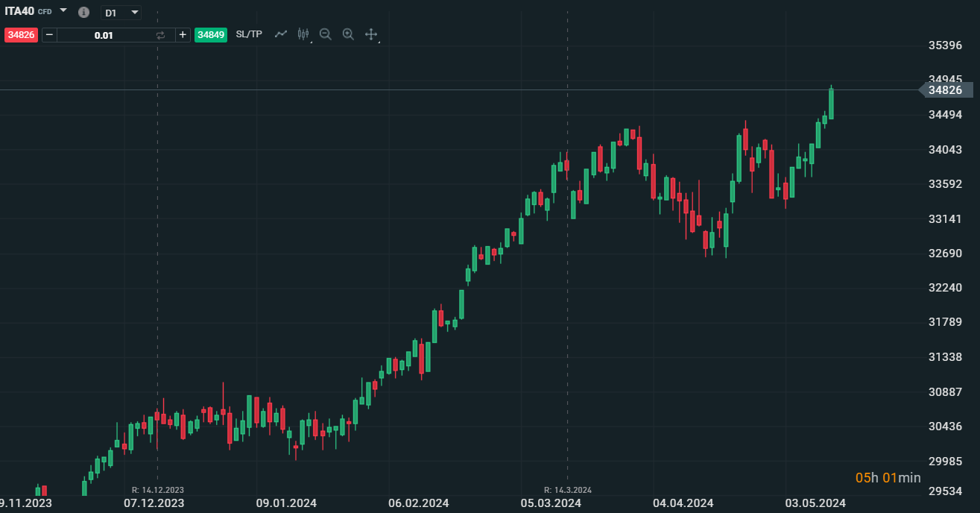This screenshot has width=980, height=513.
Task: Click the current price label 34826 on axis
Action: point(945,90)
